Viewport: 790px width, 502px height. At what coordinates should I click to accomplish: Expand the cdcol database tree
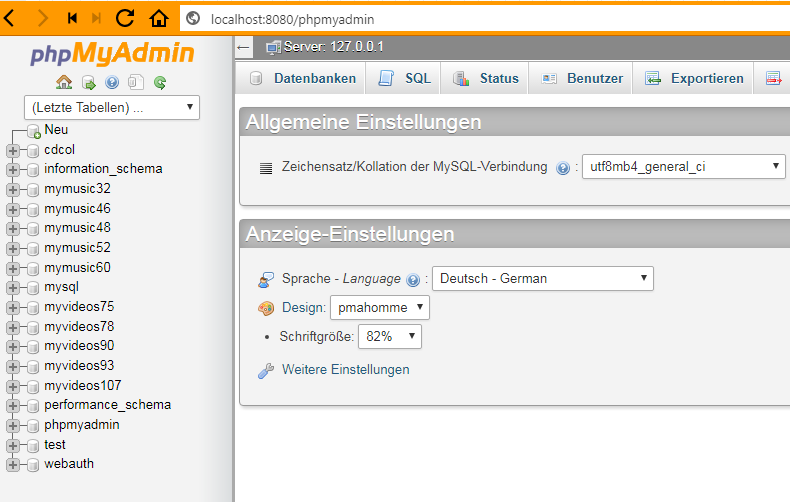tap(13, 150)
